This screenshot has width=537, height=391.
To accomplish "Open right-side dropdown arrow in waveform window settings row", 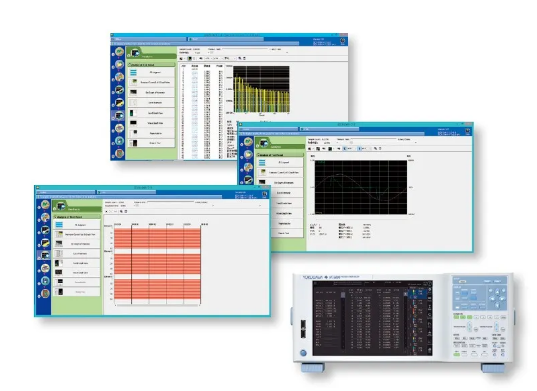I will pyautogui.click(x=416, y=142).
